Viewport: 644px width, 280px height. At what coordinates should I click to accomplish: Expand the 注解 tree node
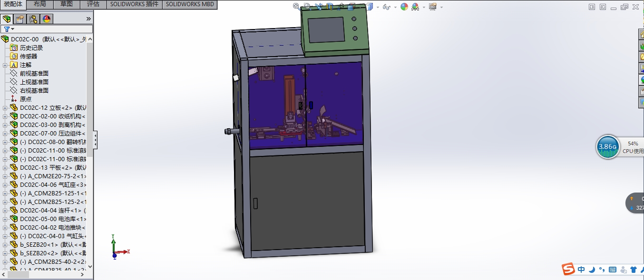click(x=5, y=65)
